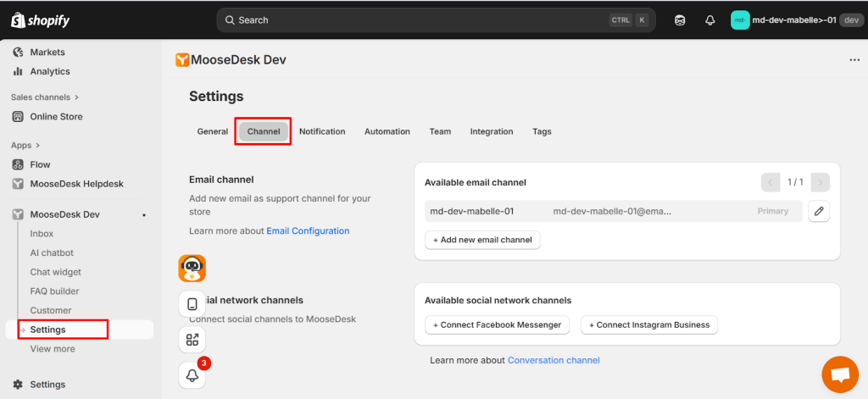Click the mobile device preview icon

(192, 304)
